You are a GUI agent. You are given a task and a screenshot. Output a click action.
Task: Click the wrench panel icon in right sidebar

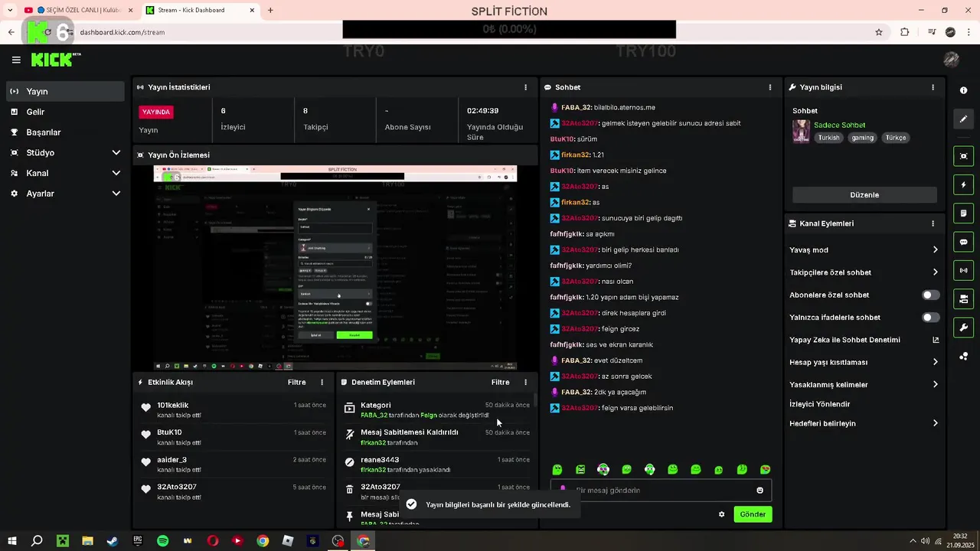click(963, 328)
